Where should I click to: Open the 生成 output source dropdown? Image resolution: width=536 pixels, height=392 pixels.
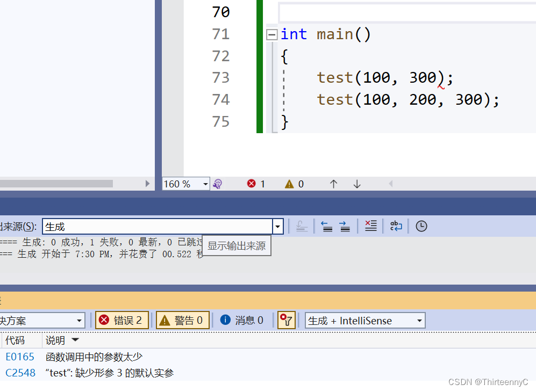click(x=277, y=226)
